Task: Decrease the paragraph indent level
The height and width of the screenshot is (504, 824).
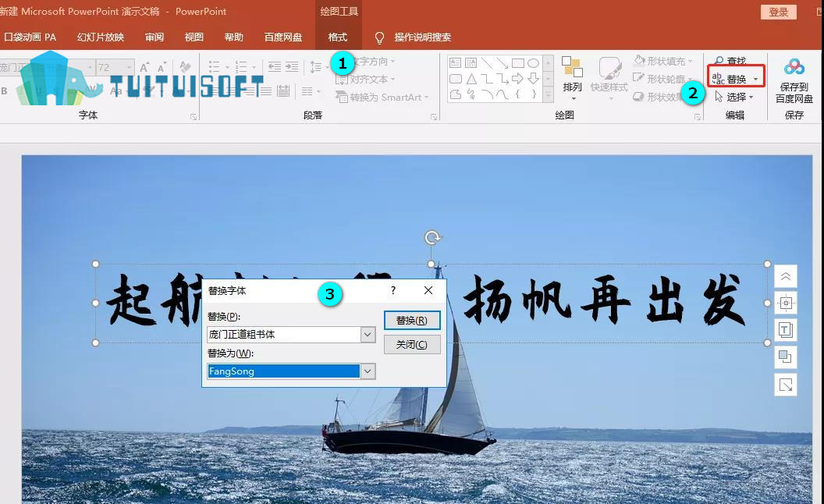Action: [275, 67]
